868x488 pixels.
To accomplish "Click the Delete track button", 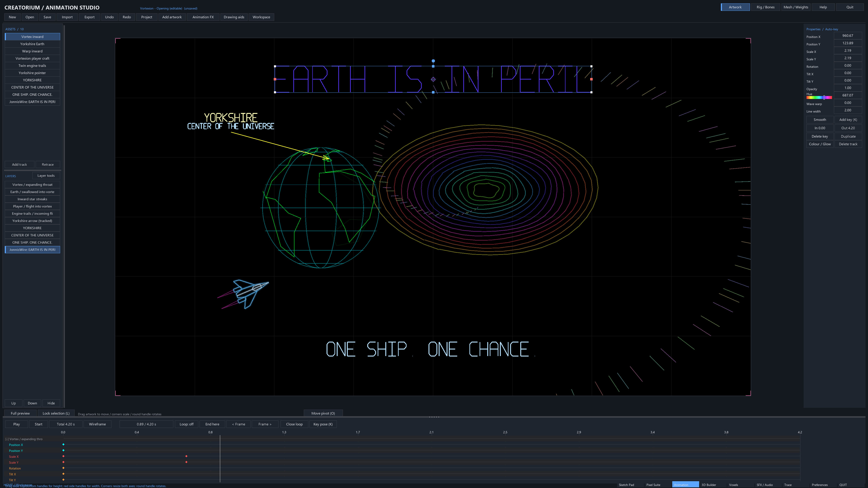I will (848, 144).
